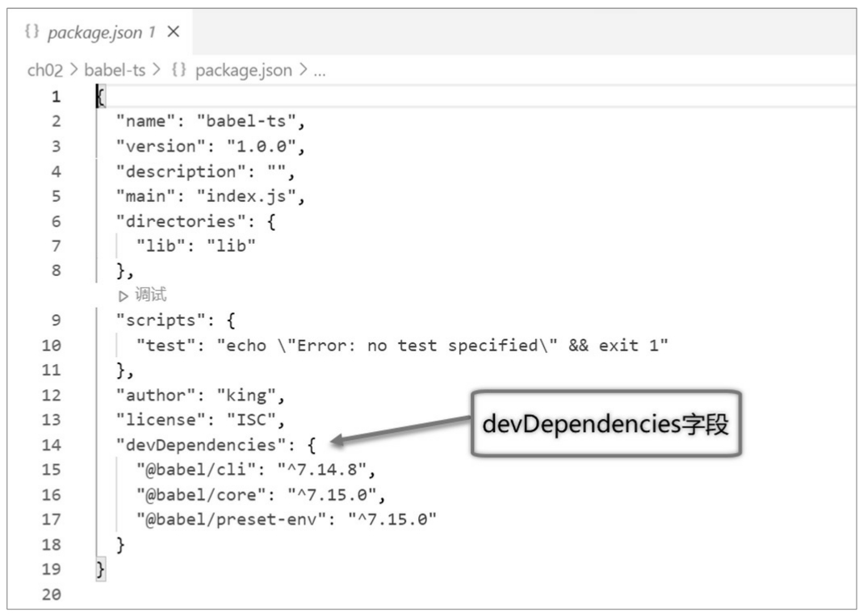Click the "lib" key on line 7
The width and height of the screenshot is (863, 616).
pyautogui.click(x=161, y=246)
